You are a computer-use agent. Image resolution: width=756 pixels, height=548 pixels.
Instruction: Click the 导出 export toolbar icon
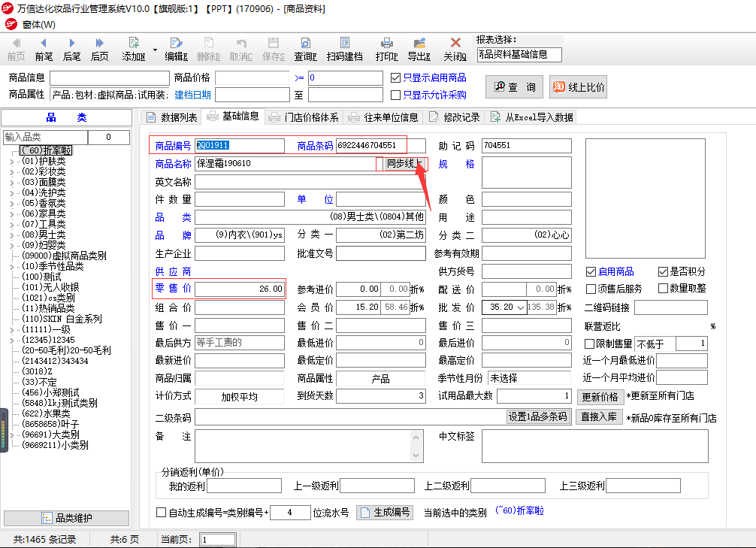click(419, 49)
